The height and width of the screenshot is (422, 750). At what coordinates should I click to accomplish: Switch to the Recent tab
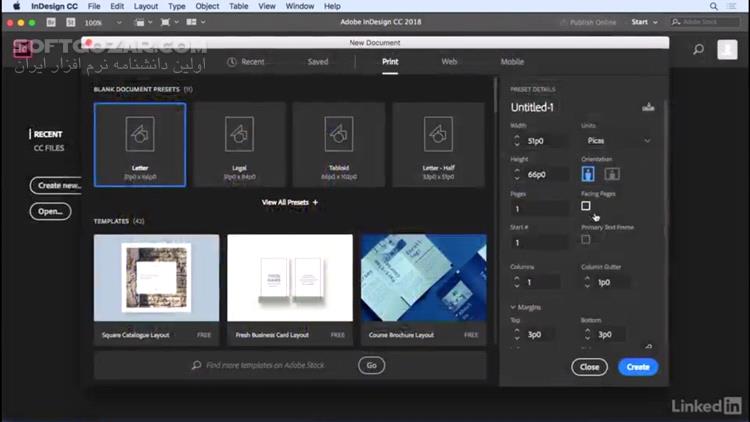[x=246, y=62]
